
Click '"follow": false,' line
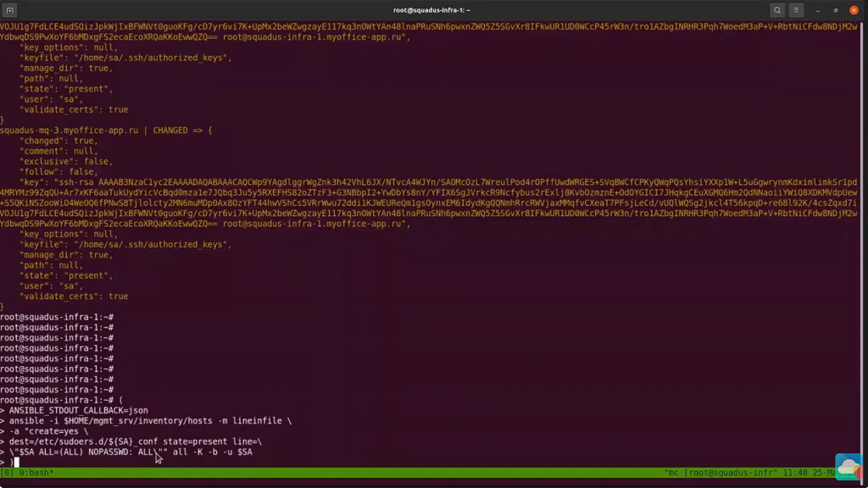tap(58, 172)
